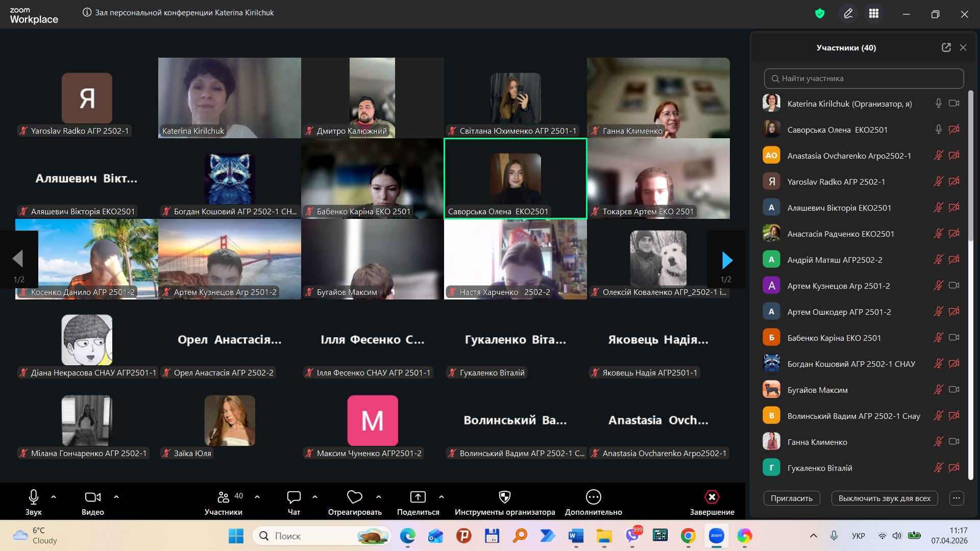Image resolution: width=980 pixels, height=551 pixels.
Task: Toggle microphone with the Звук button
Action: 34,497
